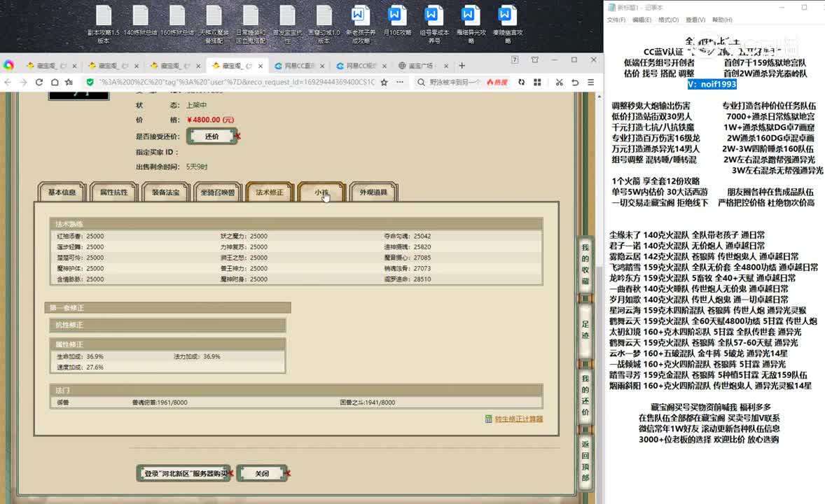This screenshot has width=825, height=504.
Task: Click the green security shield icon
Action: [x=90, y=82]
